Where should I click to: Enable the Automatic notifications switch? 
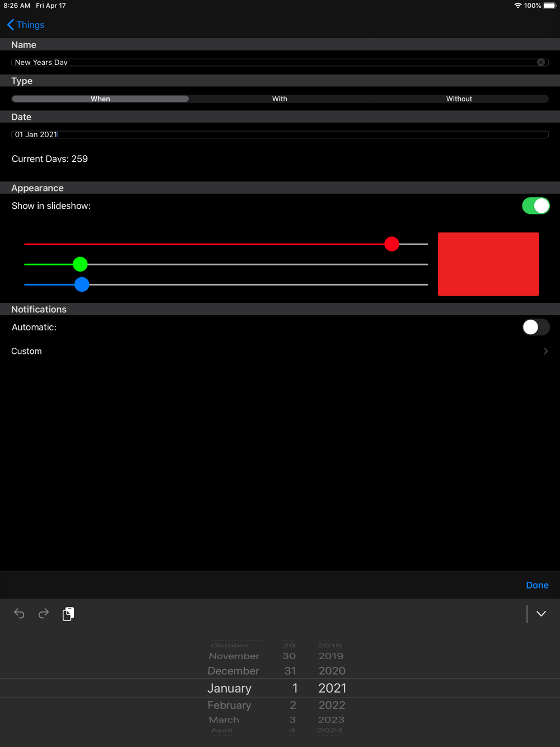(x=536, y=327)
